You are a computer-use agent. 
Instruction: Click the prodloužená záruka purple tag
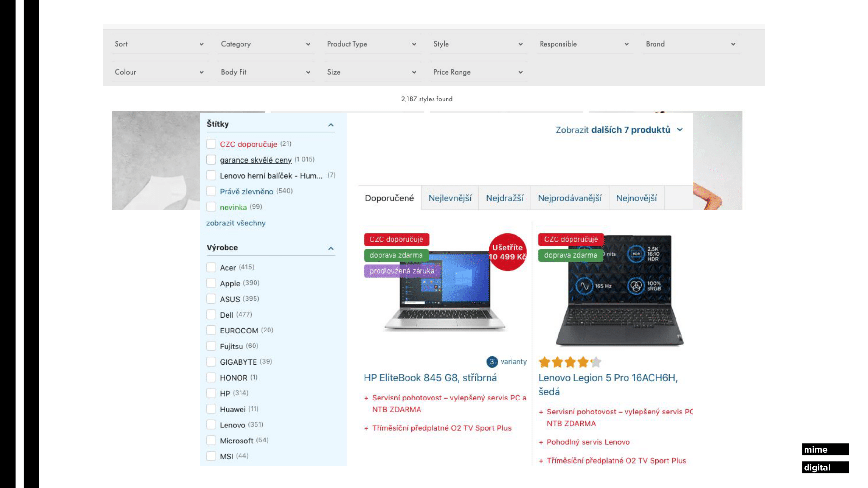coord(402,271)
